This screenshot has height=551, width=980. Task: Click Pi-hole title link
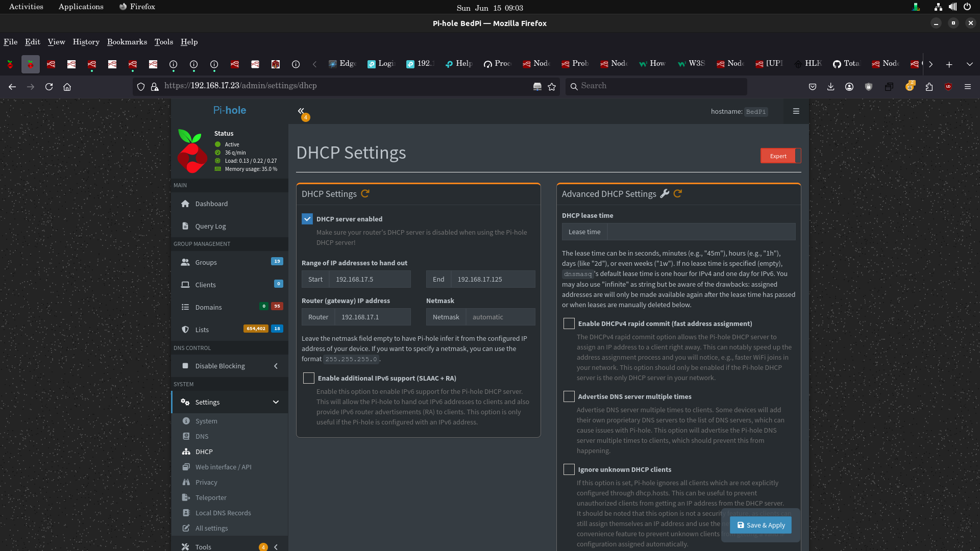click(230, 110)
